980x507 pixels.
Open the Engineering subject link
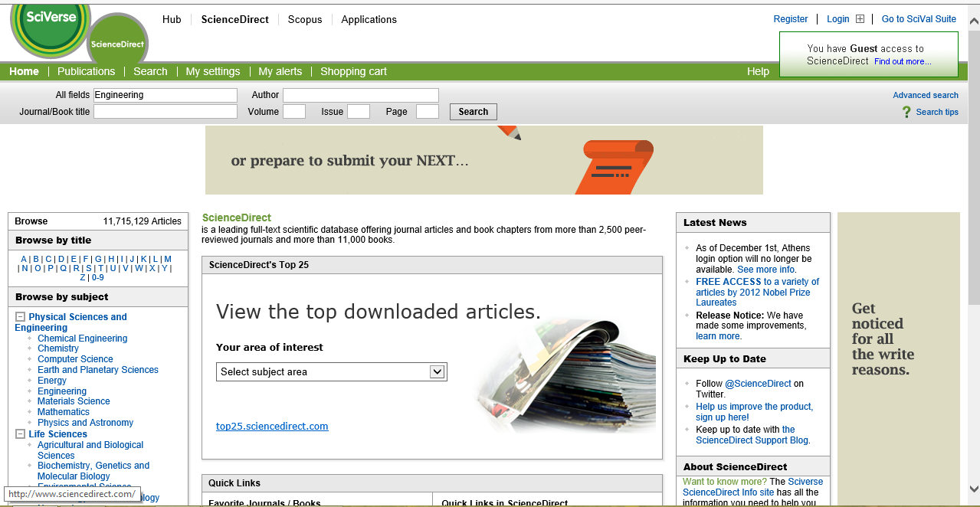(62, 391)
